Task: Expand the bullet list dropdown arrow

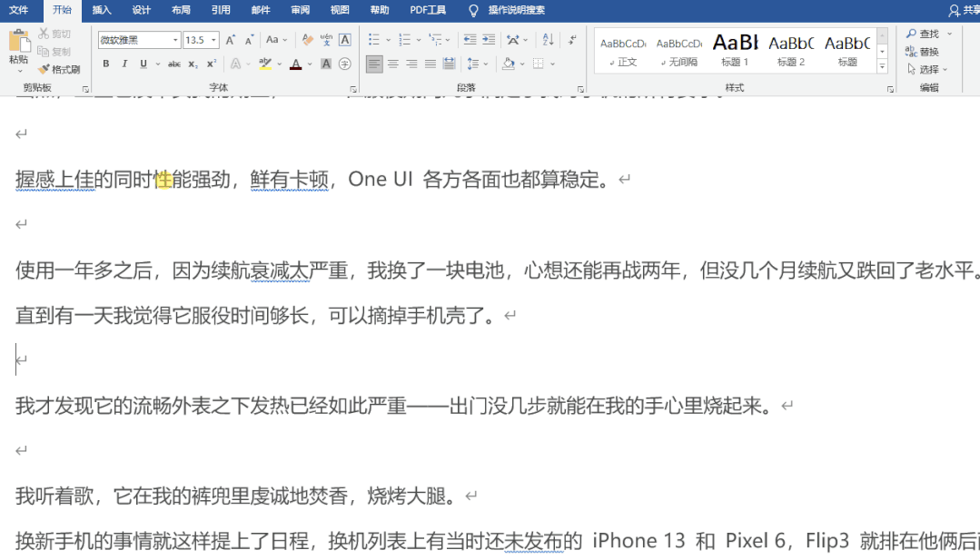Action: click(x=388, y=40)
